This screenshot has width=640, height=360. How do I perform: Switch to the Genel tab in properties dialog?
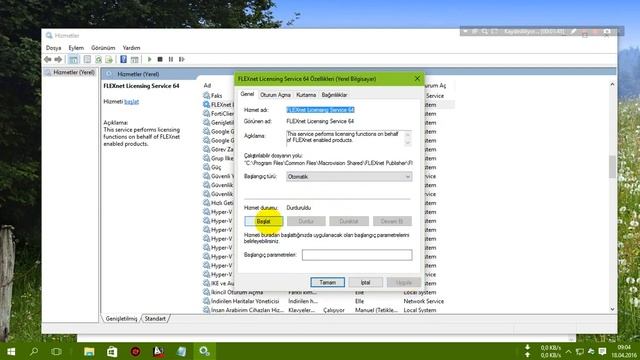247,94
